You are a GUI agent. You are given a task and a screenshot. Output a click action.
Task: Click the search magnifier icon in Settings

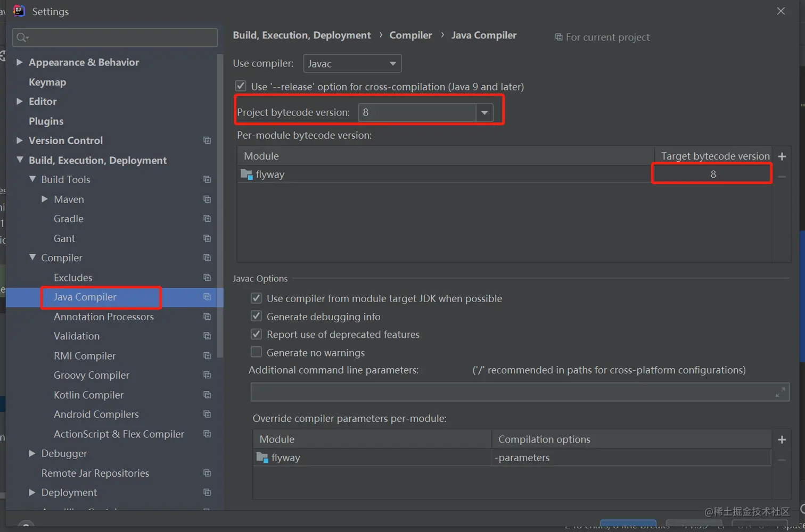22,37
